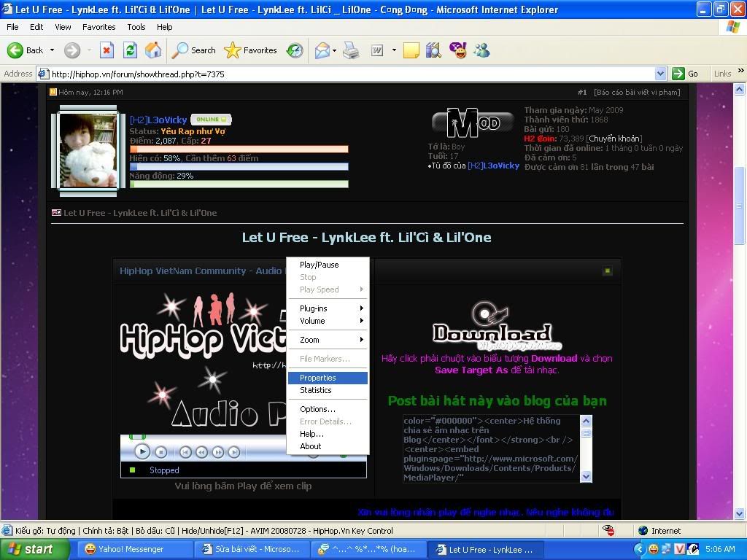Open the Edit menu
The image size is (747, 560).
click(x=36, y=27)
